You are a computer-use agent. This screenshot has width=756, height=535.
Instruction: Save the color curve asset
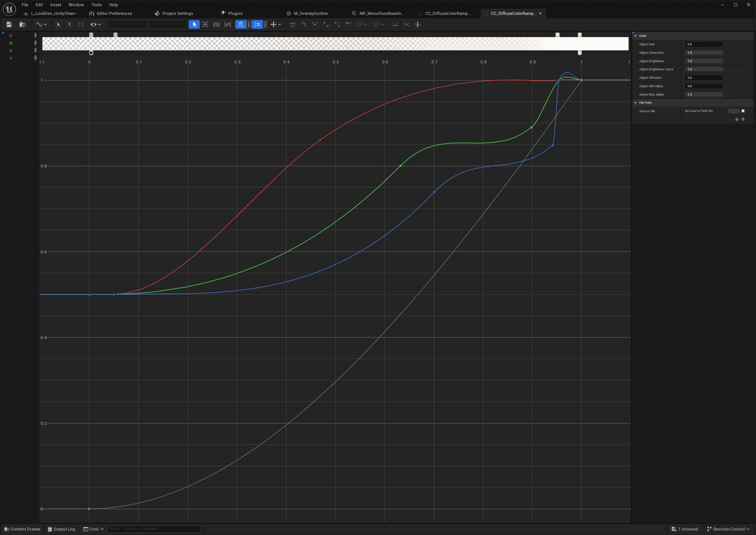point(9,24)
